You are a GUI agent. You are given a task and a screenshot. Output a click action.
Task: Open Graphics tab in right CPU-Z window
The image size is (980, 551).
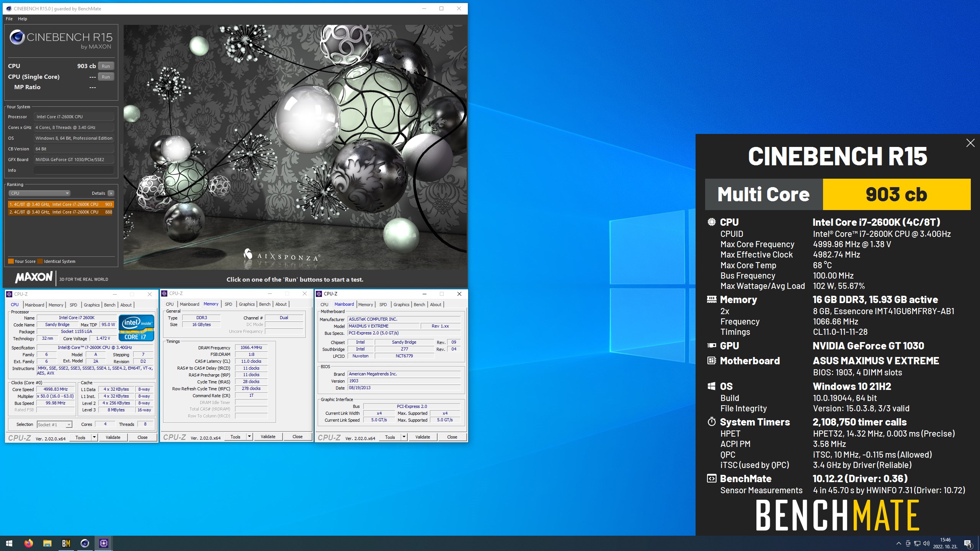click(x=401, y=305)
